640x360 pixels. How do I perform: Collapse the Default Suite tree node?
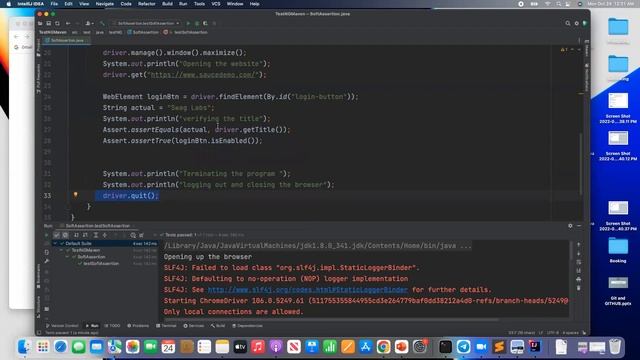click(56, 243)
